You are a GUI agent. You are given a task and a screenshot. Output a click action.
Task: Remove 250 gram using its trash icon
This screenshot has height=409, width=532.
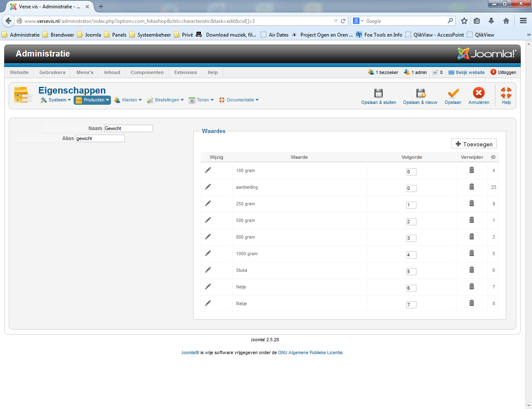[472, 203]
